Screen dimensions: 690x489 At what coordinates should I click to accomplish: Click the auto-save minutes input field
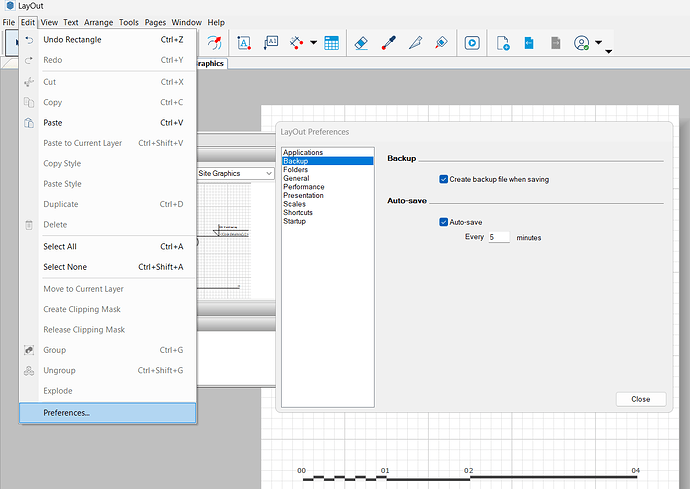pyautogui.click(x=498, y=237)
